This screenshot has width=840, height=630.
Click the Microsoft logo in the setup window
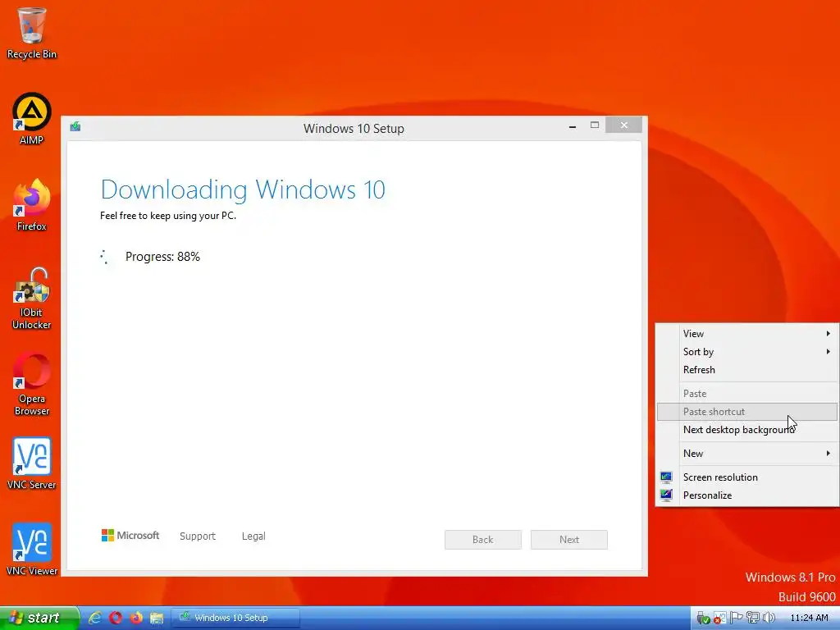pyautogui.click(x=130, y=535)
